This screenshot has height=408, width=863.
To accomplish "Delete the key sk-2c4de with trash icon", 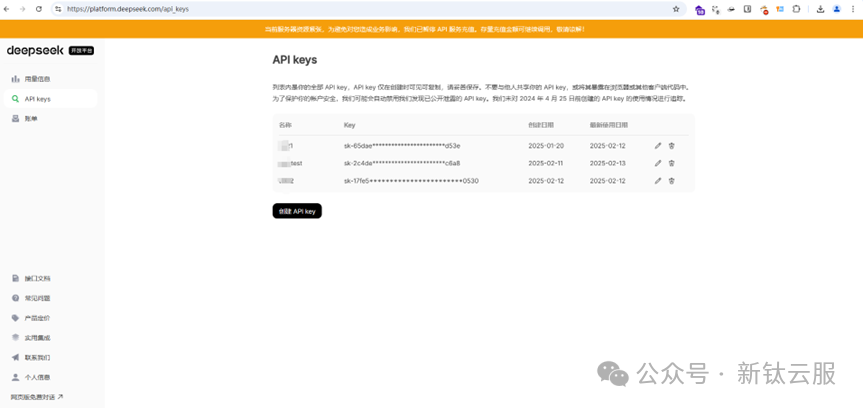I will pyautogui.click(x=671, y=163).
